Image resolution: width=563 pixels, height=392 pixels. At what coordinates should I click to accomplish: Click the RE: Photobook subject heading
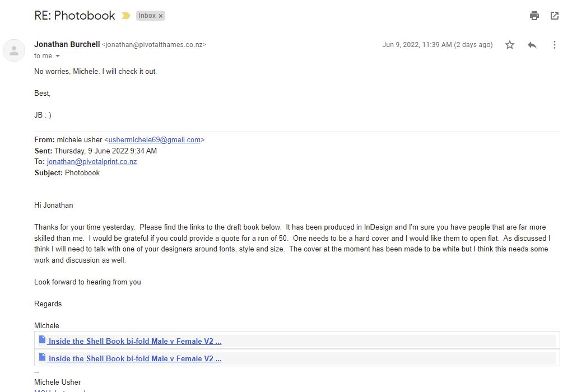click(75, 16)
